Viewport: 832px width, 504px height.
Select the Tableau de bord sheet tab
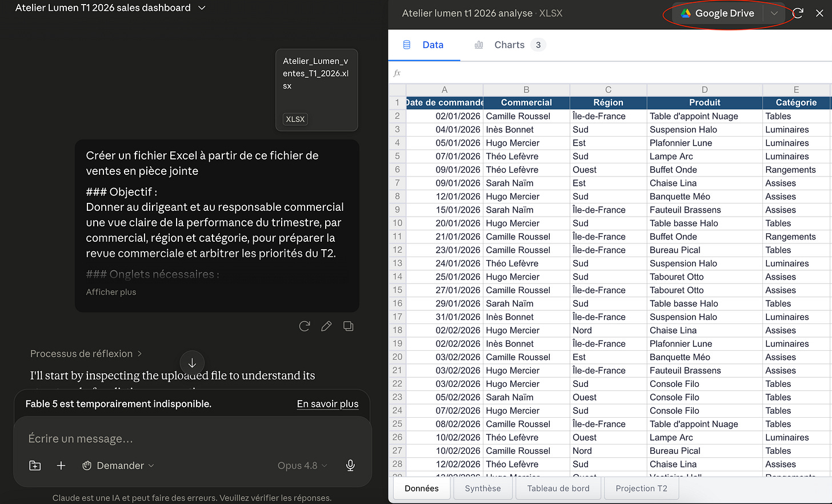click(558, 489)
